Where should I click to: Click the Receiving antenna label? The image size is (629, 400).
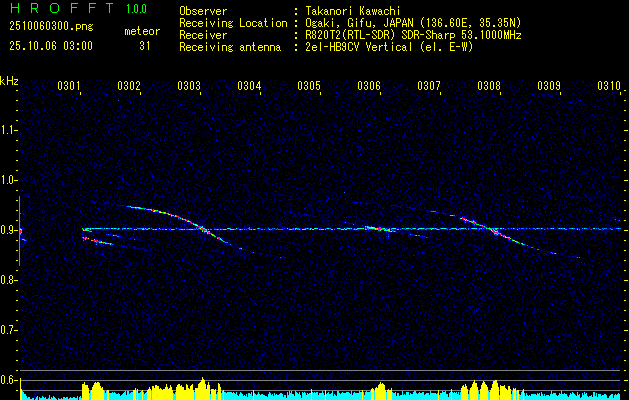(x=230, y=47)
